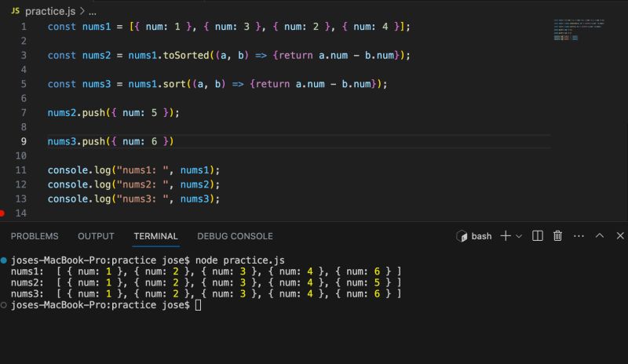Click console.log "nums3: " line

point(133,199)
